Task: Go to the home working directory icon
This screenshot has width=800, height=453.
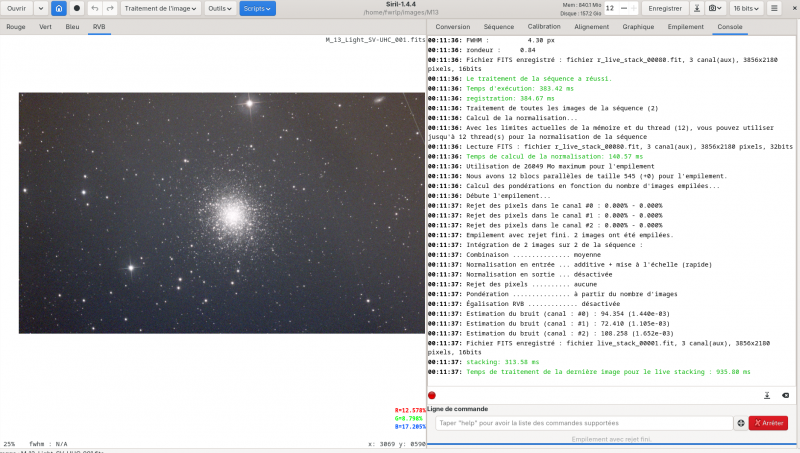Action: 59,8
